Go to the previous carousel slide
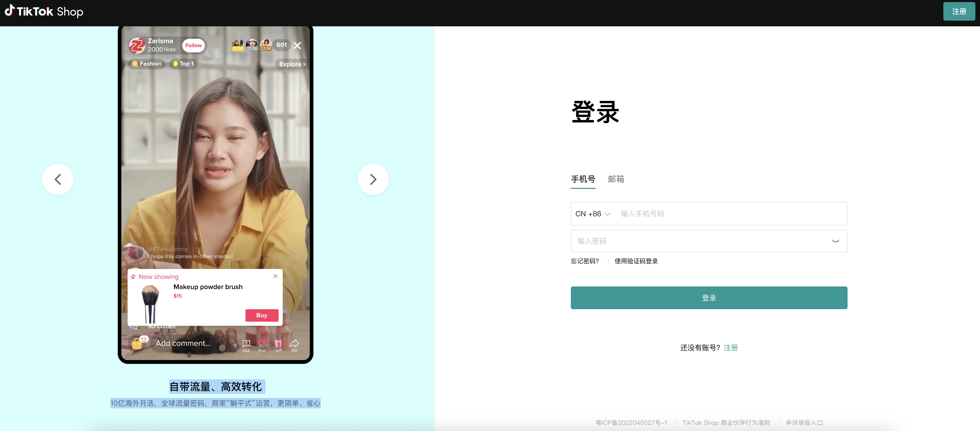Viewport: 980px width, 431px height. click(58, 179)
